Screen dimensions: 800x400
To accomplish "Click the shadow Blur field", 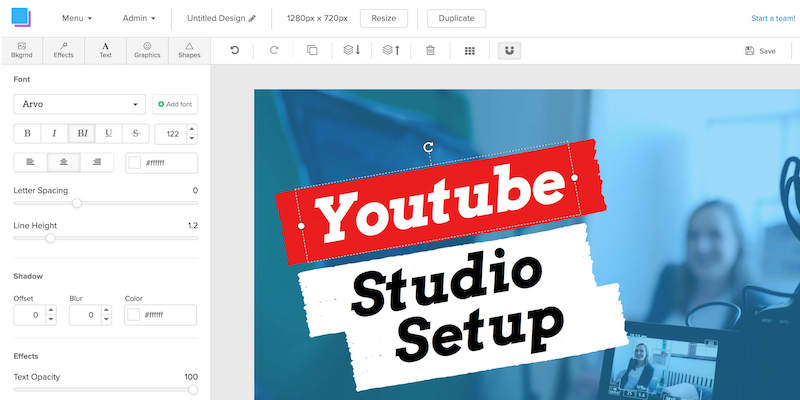I will point(85,315).
